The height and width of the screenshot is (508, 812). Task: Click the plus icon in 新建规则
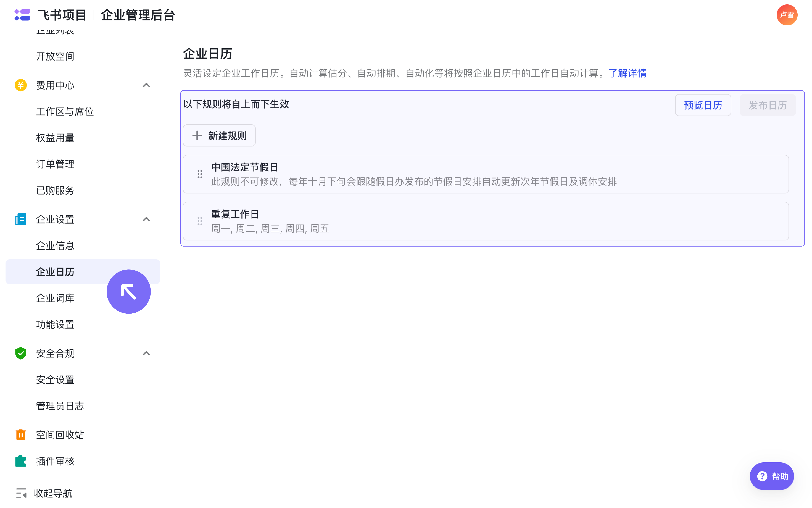[x=197, y=135]
